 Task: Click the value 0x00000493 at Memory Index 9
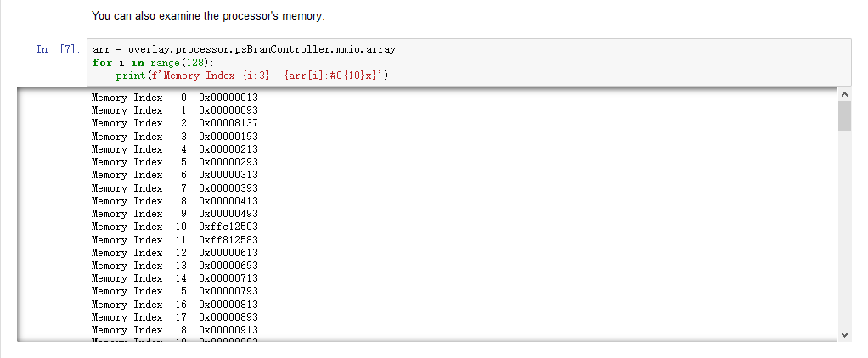point(228,214)
